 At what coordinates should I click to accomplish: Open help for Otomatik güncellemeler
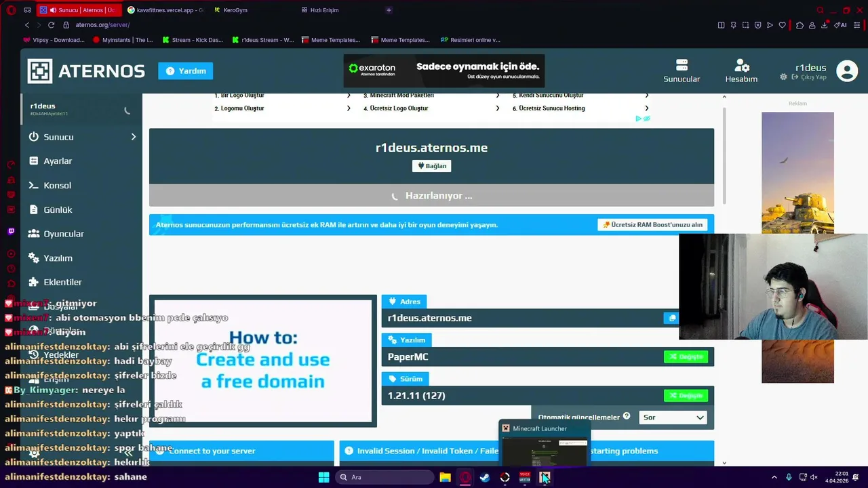[627, 416]
